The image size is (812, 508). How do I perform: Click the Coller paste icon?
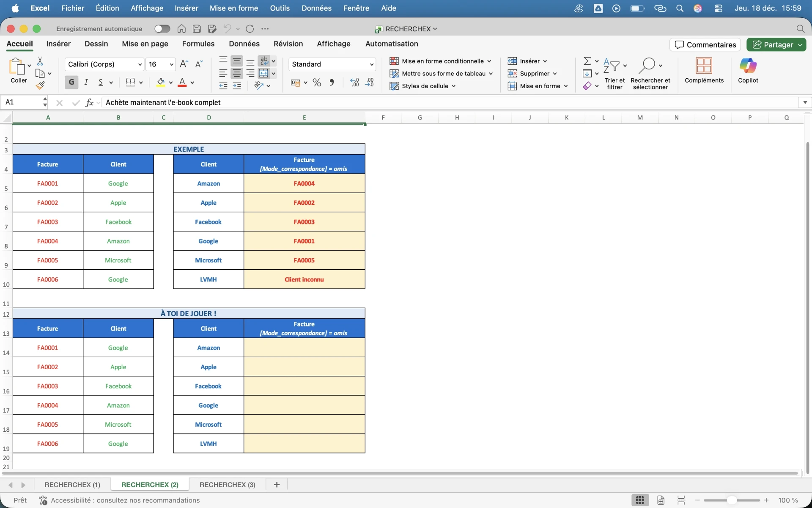coord(16,66)
